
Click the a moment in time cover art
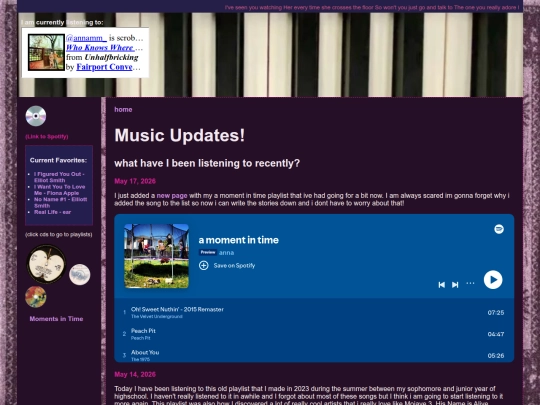coord(156,256)
